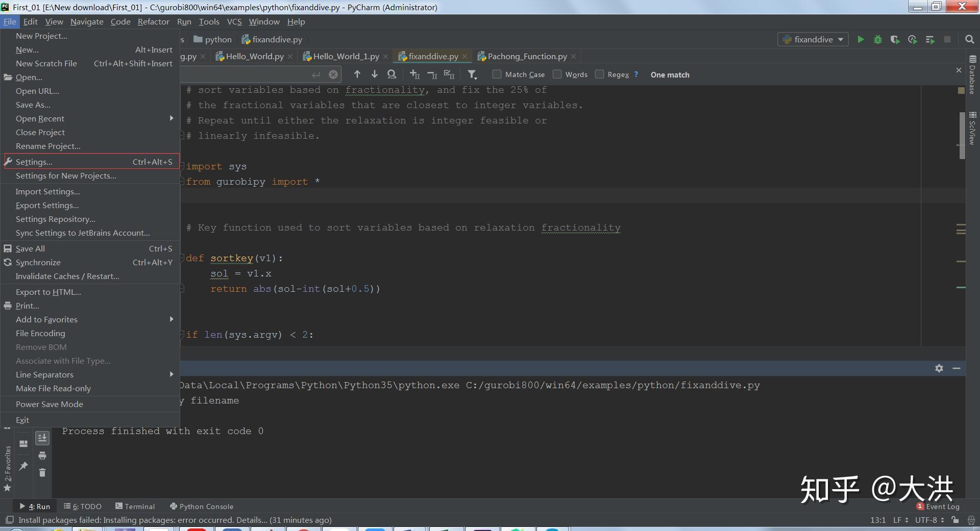Expand the Open Recent submenu
Image resolution: width=980 pixels, height=531 pixels.
click(61, 118)
